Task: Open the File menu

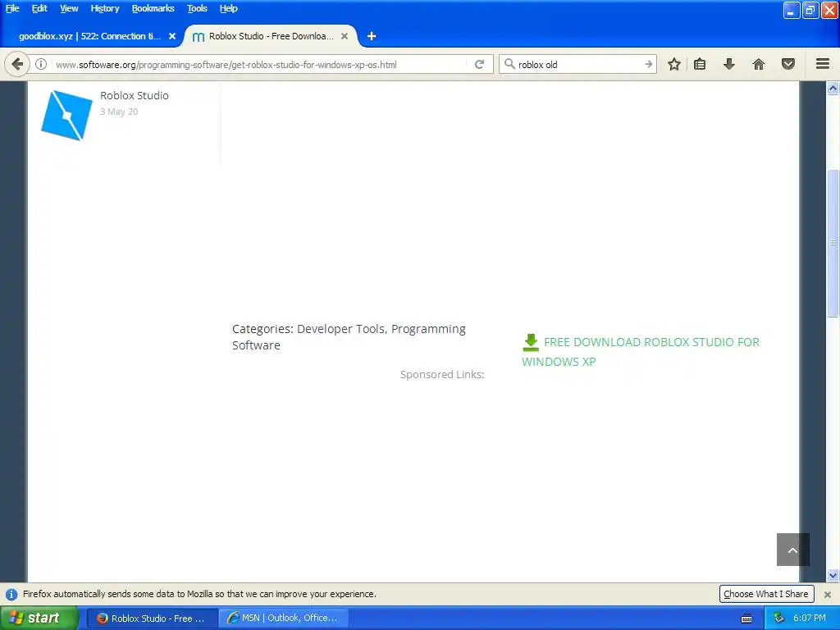Action: pyautogui.click(x=12, y=8)
